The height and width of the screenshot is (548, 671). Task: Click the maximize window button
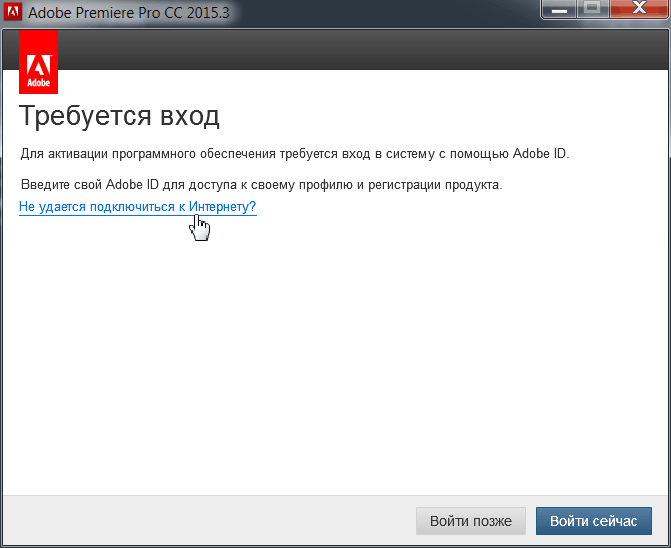click(593, 8)
